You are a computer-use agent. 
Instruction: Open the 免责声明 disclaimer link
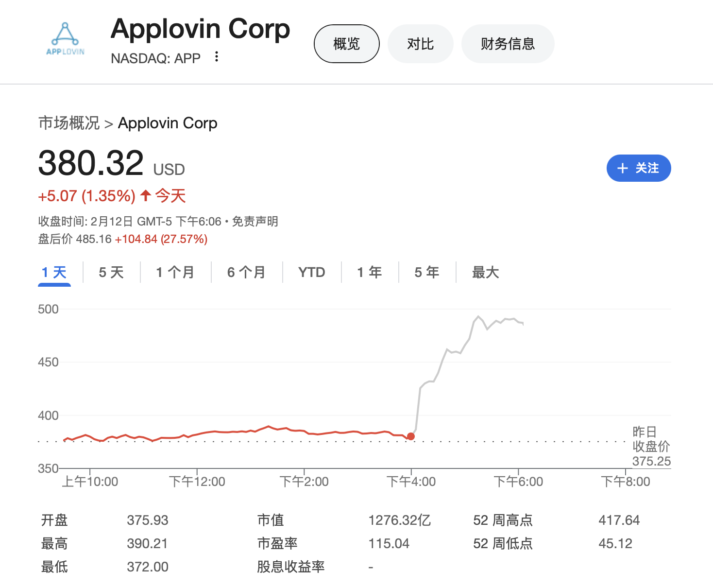click(255, 222)
